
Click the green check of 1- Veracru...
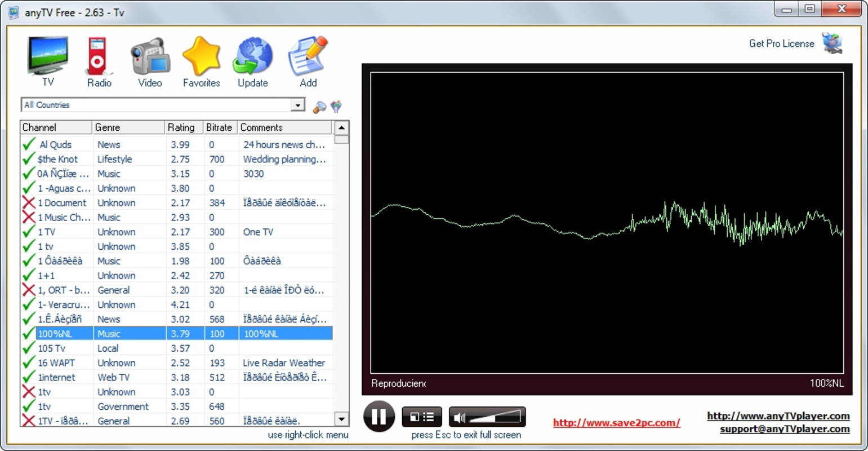tap(29, 304)
